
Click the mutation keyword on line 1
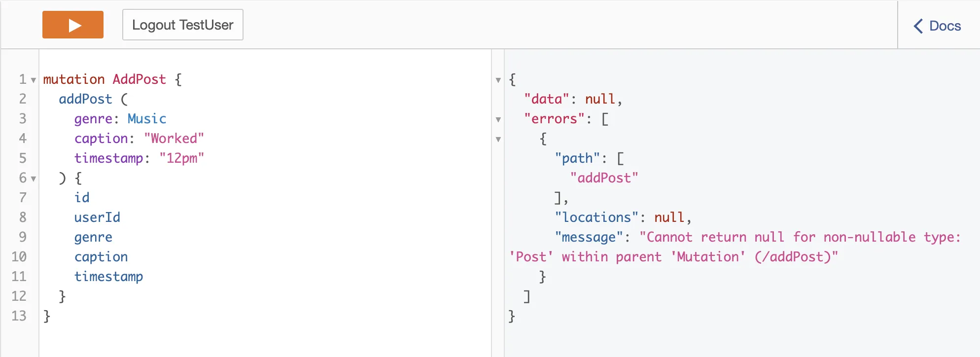[73, 79]
